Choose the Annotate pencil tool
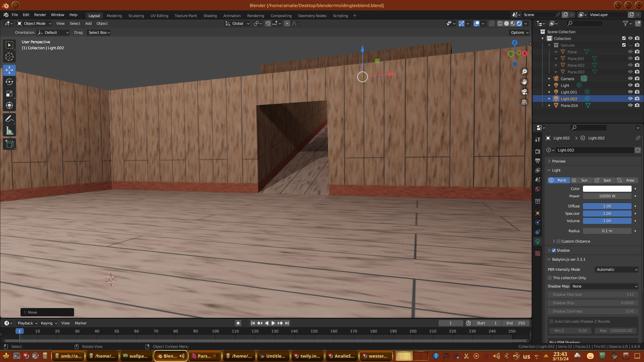 coord(9,119)
